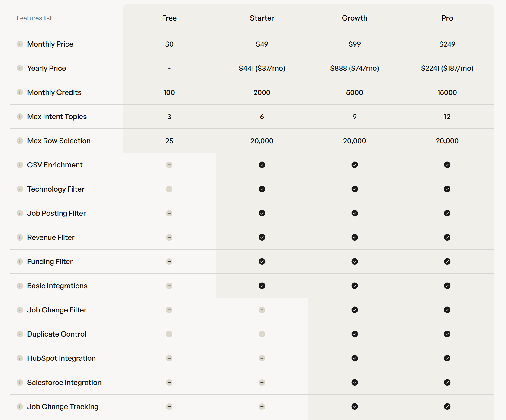Click the info icon next to Yearly Price
The height and width of the screenshot is (420, 506).
point(20,68)
